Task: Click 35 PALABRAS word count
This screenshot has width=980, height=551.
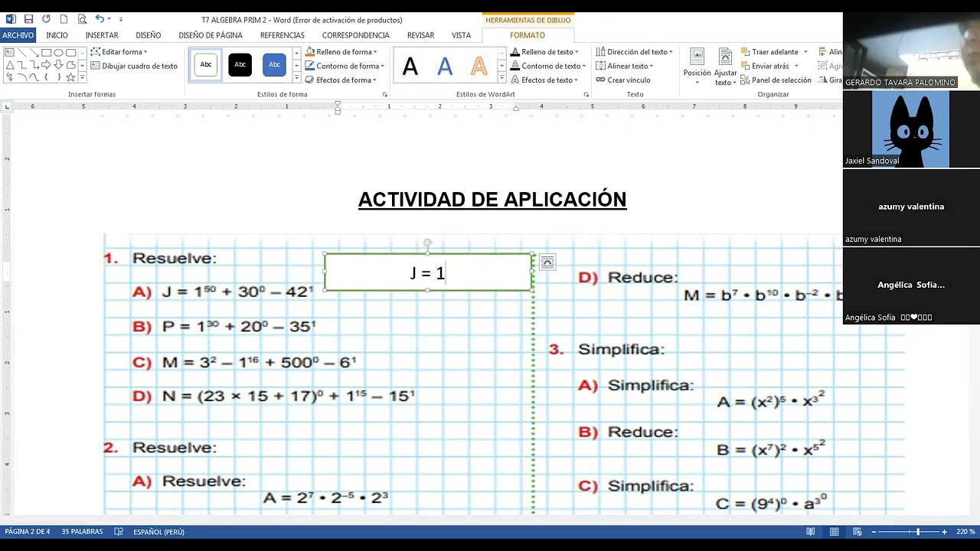Action: pos(82,532)
